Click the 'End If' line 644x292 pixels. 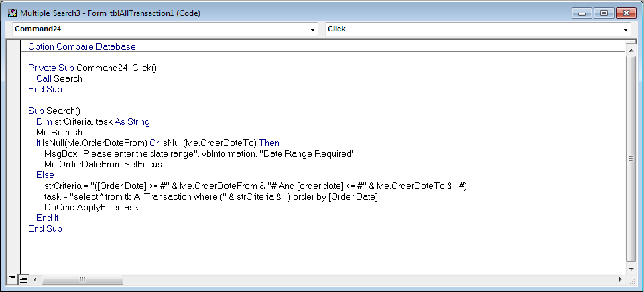pos(47,218)
